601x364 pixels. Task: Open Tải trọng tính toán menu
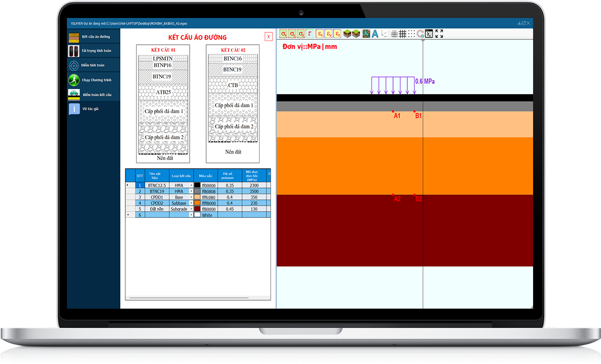(x=94, y=51)
